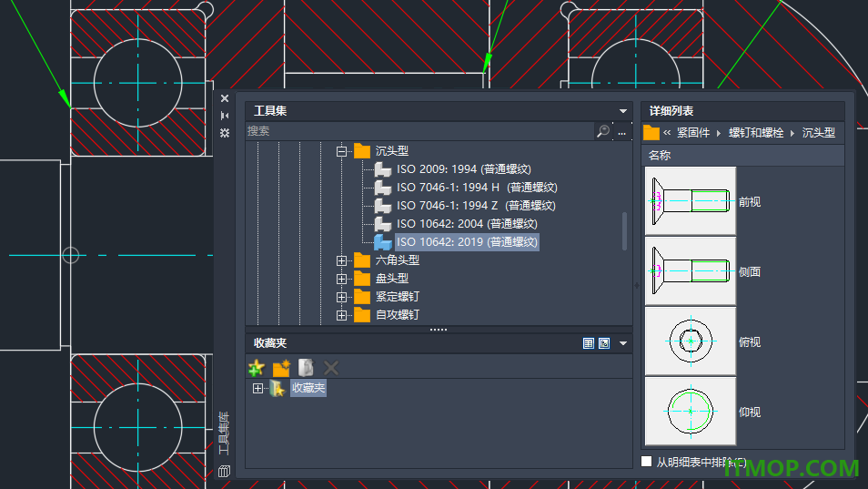Viewport: 868px width, 489px height.
Task: Select the 俯视 top view thumbnail
Action: tap(691, 341)
